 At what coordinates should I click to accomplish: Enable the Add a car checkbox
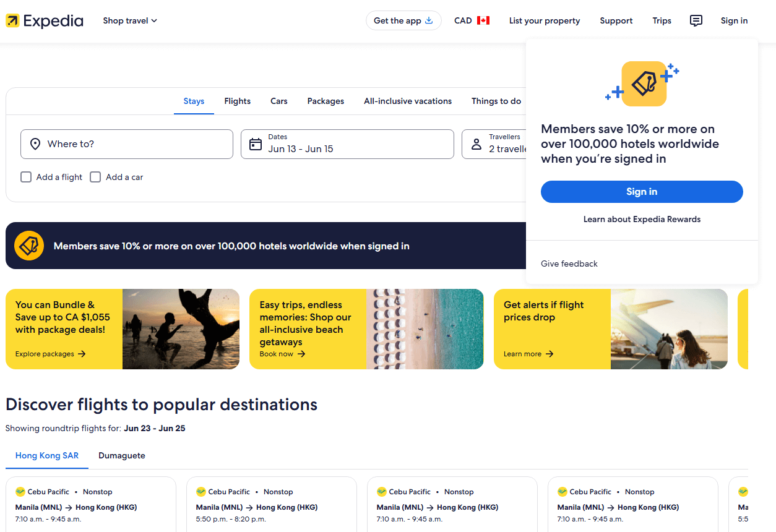[95, 177]
